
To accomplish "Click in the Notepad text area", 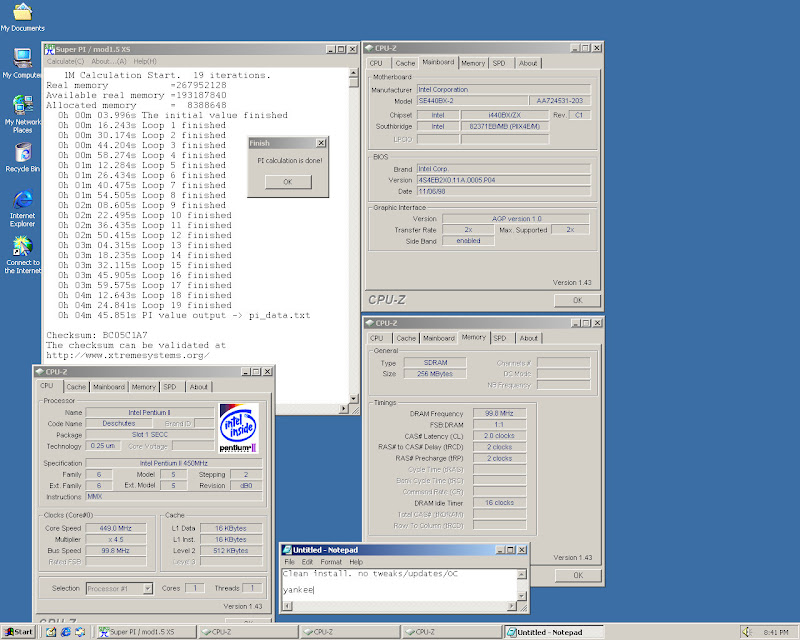I will tap(400, 585).
